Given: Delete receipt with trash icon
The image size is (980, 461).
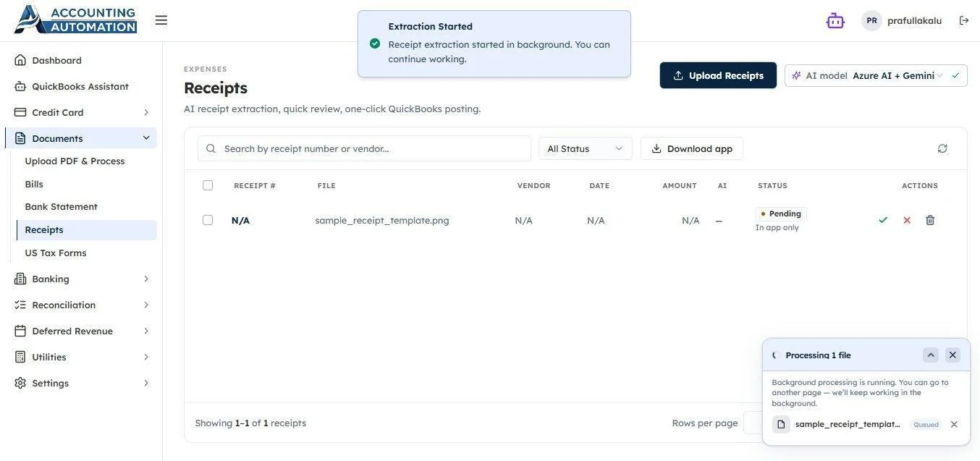Looking at the screenshot, I should click(x=930, y=220).
